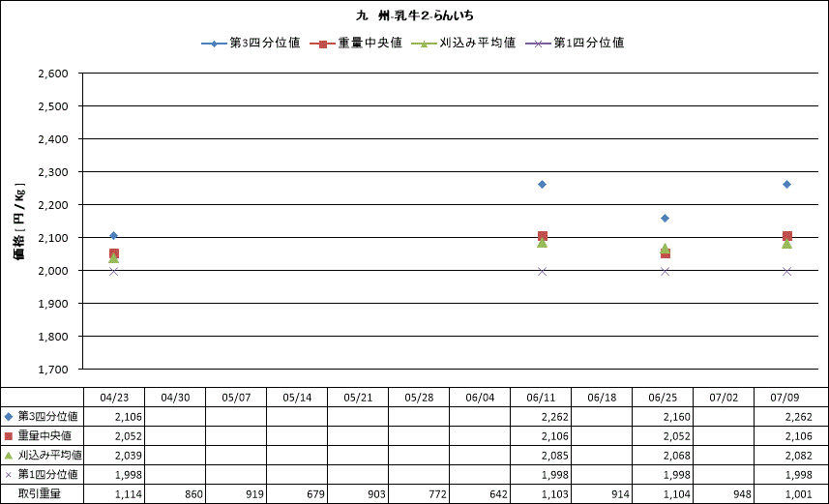Click the y-axis title 価格 [円/Kg]
Viewport: 829px width, 504px height.
point(18,222)
